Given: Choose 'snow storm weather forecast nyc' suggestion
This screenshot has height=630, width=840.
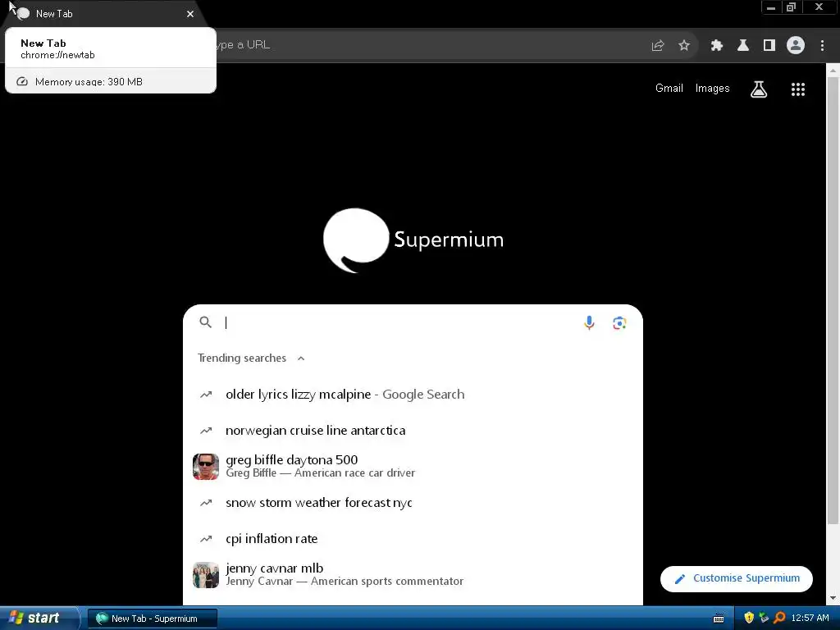Looking at the screenshot, I should click(x=413, y=503).
